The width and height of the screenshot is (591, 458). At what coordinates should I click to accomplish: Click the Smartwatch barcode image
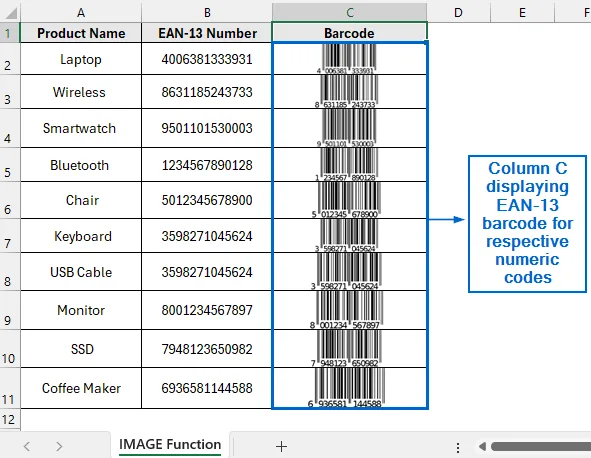click(347, 128)
